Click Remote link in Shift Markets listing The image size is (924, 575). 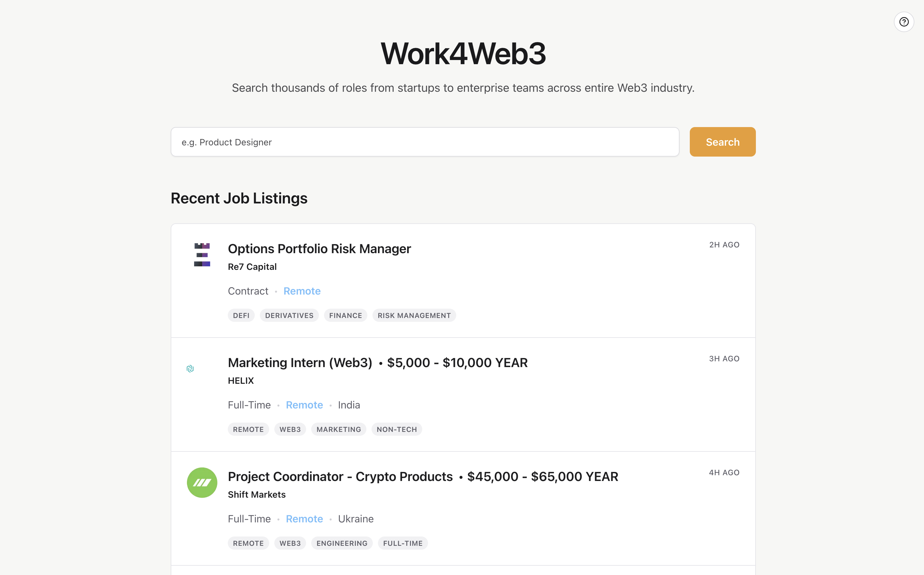point(304,519)
